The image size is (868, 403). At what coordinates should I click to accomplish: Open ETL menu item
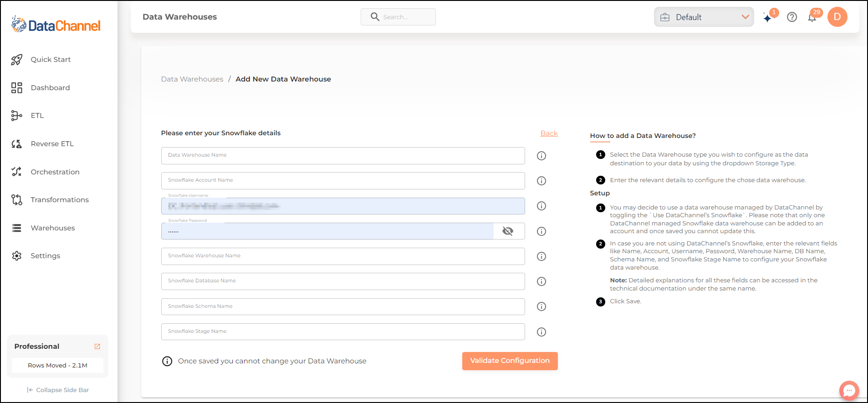tap(37, 116)
